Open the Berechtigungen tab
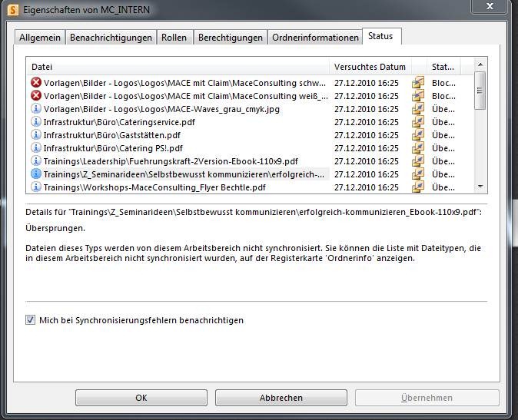Screen dimensions: 518x420 click(230, 38)
